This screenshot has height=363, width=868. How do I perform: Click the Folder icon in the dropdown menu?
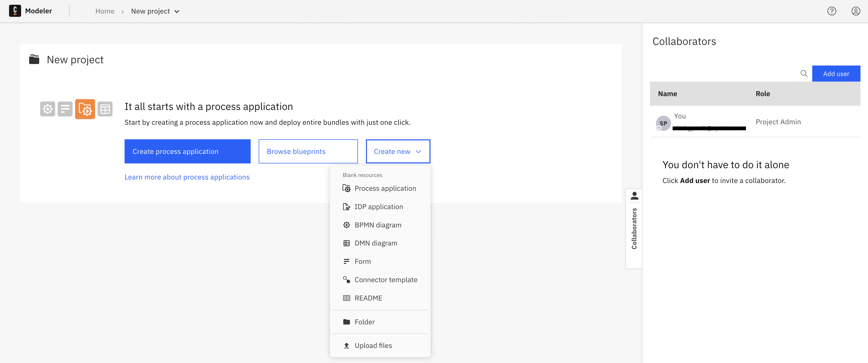346,322
